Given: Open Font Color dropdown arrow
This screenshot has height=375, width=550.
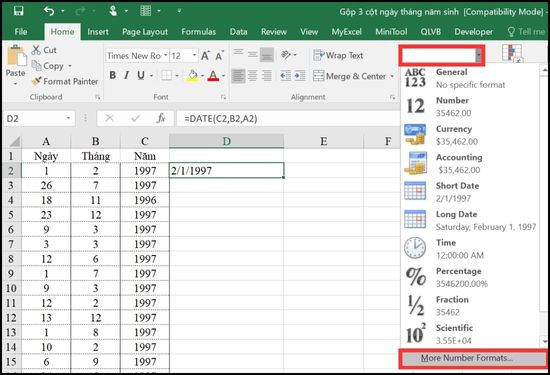Looking at the screenshot, I should pyautogui.click(x=223, y=76).
